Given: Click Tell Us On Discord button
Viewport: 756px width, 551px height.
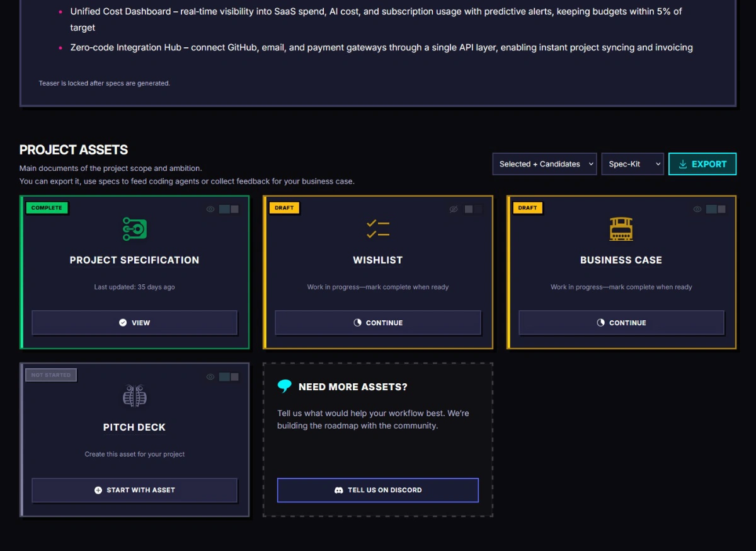Looking at the screenshot, I should tap(378, 490).
